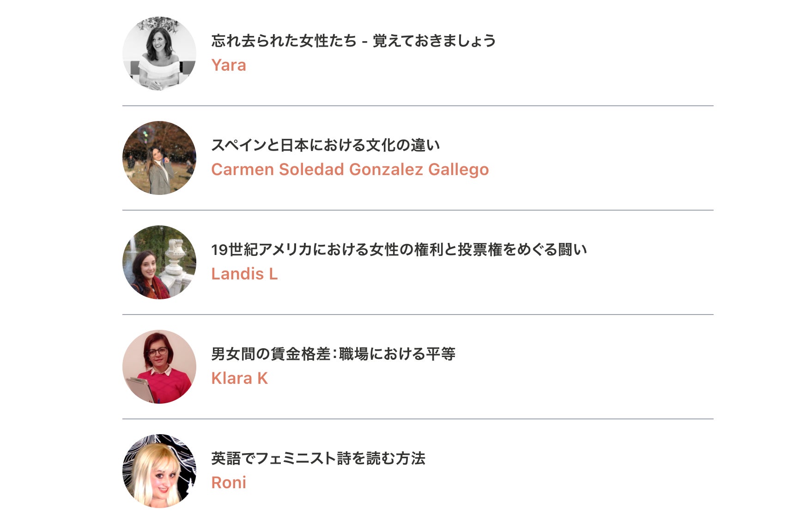Screen dimensions: 812x521
Task: Open the first lesson's tutor photo
Action: tap(159, 54)
